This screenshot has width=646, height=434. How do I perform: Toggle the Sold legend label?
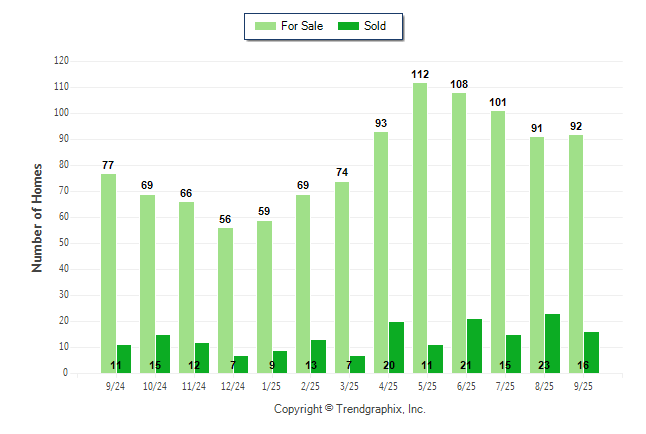376,26
